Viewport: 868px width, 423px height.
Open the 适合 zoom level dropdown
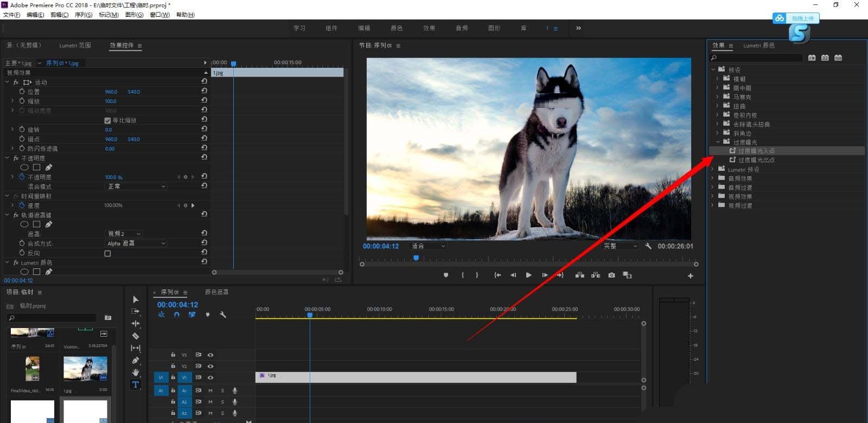coord(428,246)
